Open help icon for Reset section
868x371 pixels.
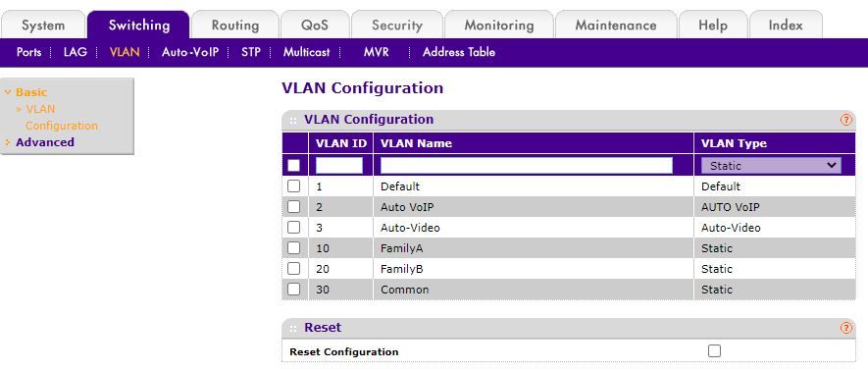(x=845, y=328)
